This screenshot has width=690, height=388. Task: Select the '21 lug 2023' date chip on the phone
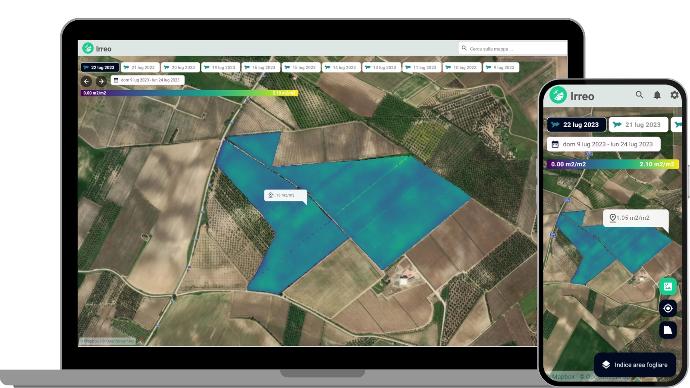(x=639, y=125)
